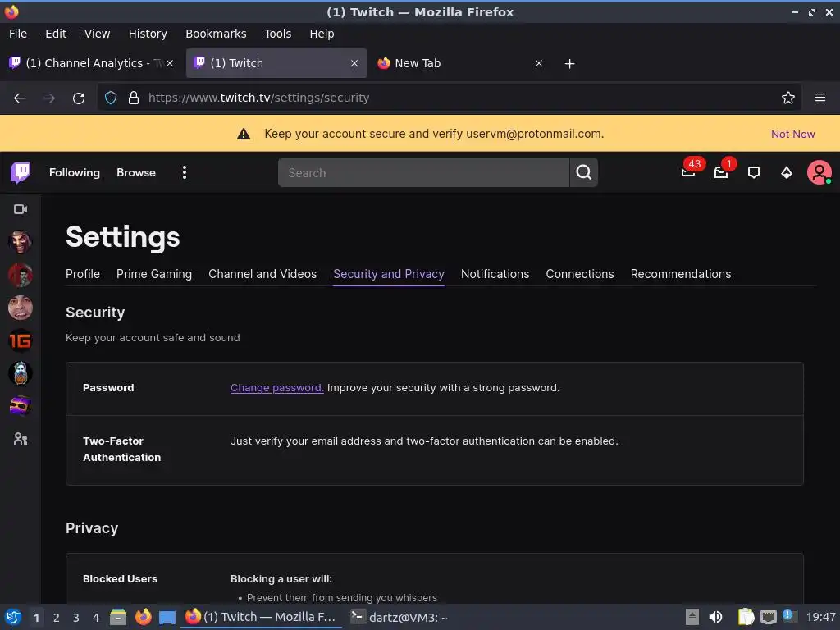Screen dimensions: 840x630
Task: Close the Channel Analytics tab
Action: pos(169,63)
